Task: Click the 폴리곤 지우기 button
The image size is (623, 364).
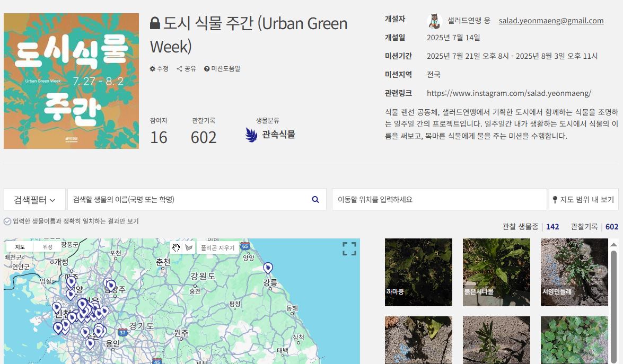Action: [218, 247]
